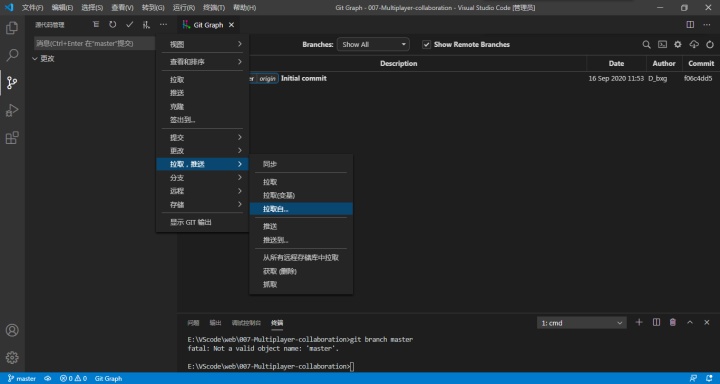Open terminal icon in Git Graph toolbar
The height and width of the screenshot is (384, 720).
click(662, 45)
